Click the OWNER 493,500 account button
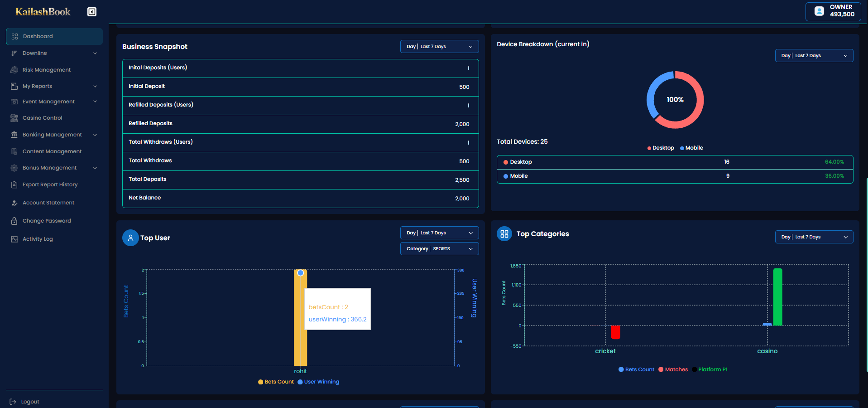 pyautogui.click(x=833, y=11)
